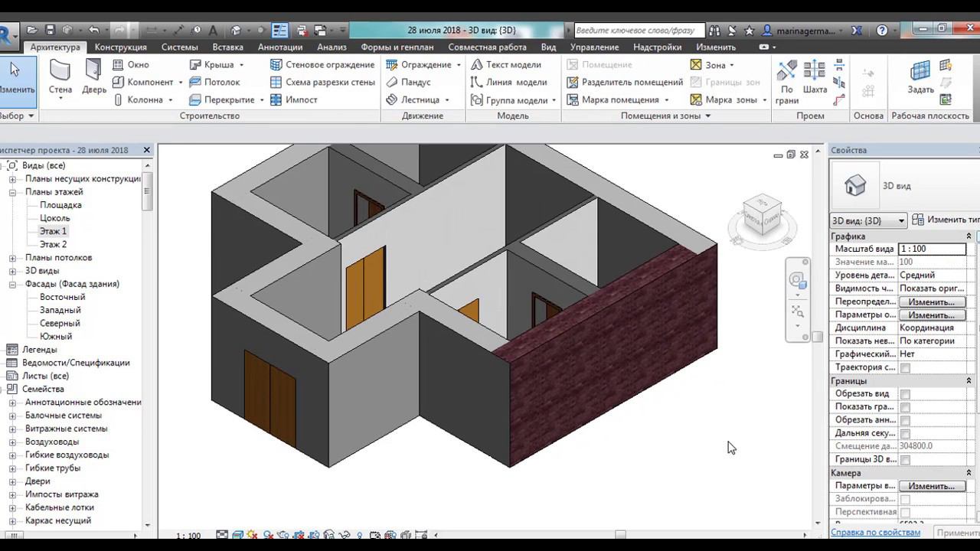Open the Южный elevation view

coord(56,337)
